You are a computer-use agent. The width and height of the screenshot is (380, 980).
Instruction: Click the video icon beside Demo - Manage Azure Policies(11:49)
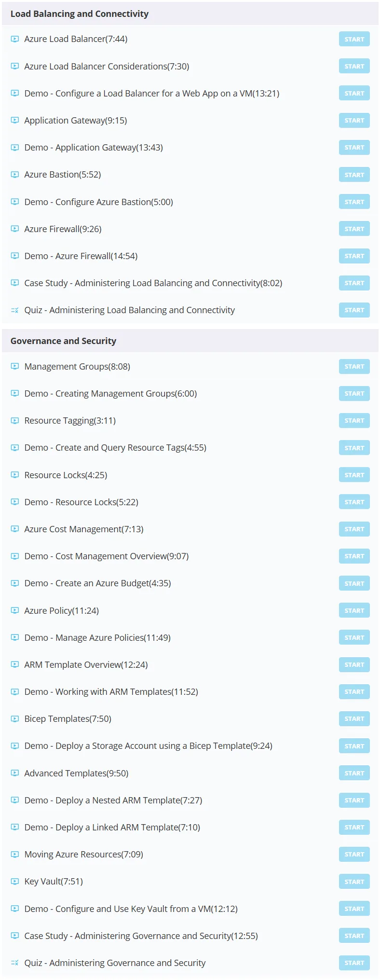click(15, 637)
